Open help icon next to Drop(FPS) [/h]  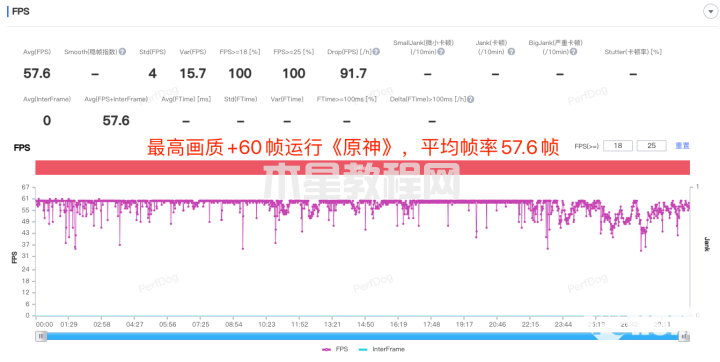[x=376, y=52]
